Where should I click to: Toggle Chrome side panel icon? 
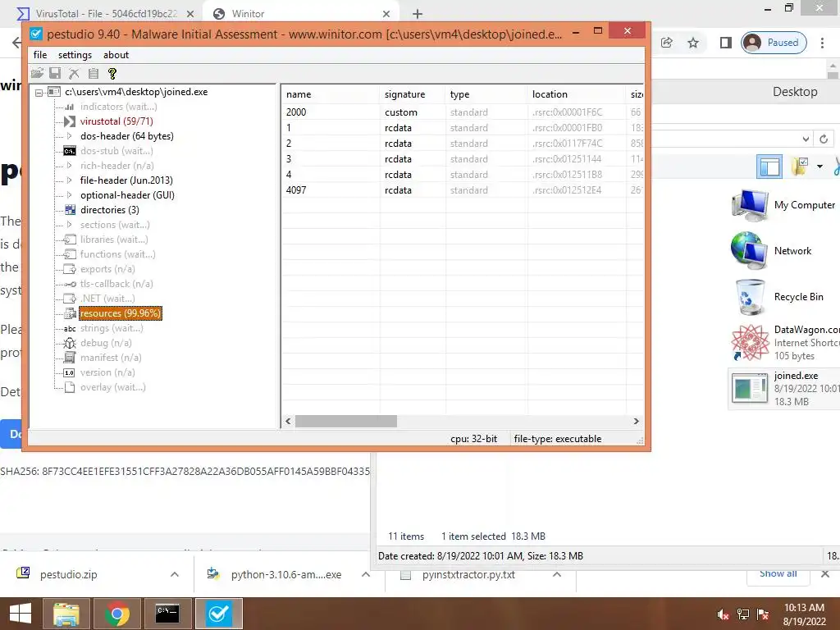[x=726, y=43]
